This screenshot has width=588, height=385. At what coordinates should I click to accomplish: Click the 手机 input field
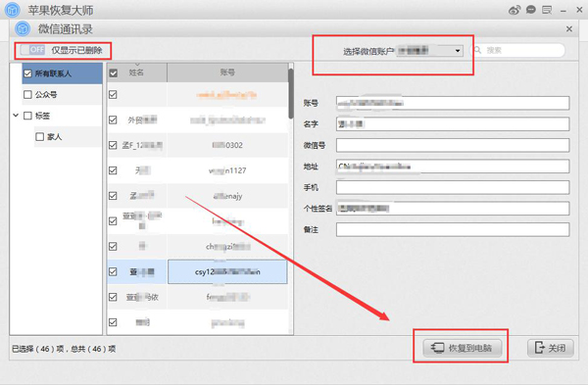coord(453,187)
